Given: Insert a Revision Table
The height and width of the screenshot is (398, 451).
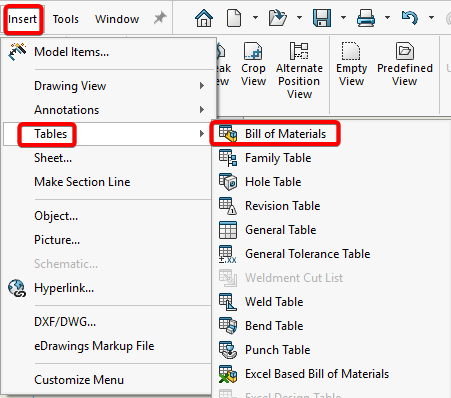Looking at the screenshot, I should 283,206.
